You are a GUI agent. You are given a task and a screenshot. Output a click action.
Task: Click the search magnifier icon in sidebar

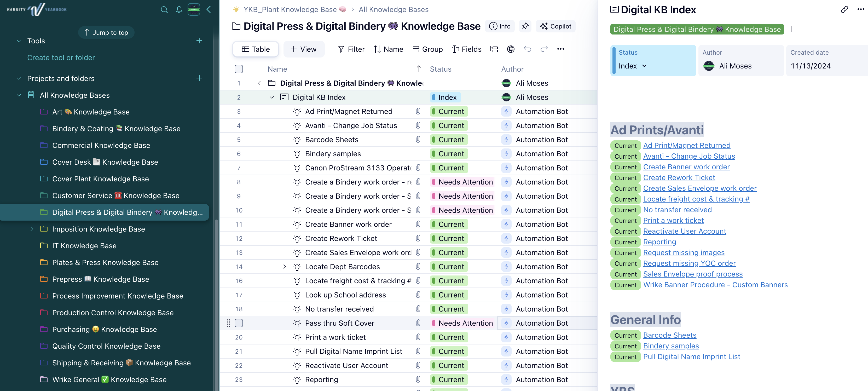[164, 9]
